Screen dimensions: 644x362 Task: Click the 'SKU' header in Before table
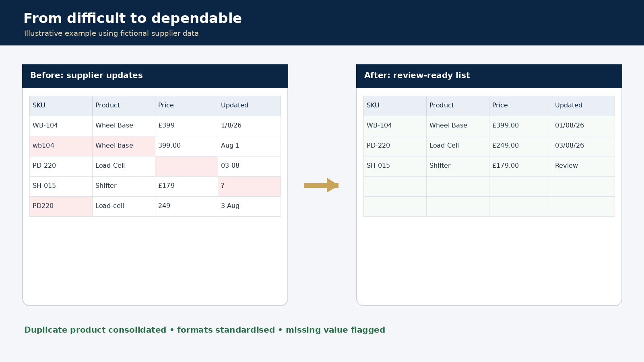click(61, 106)
